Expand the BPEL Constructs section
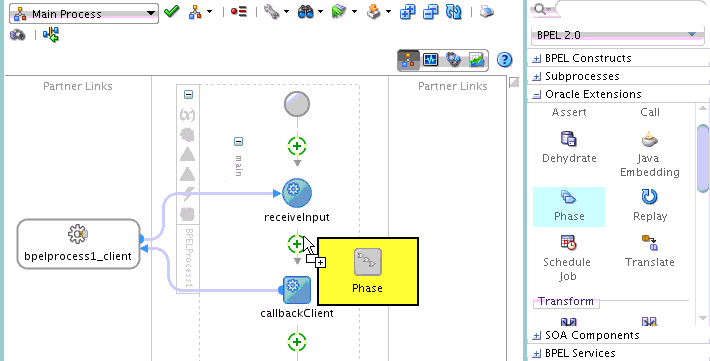The image size is (710, 361). click(x=537, y=58)
